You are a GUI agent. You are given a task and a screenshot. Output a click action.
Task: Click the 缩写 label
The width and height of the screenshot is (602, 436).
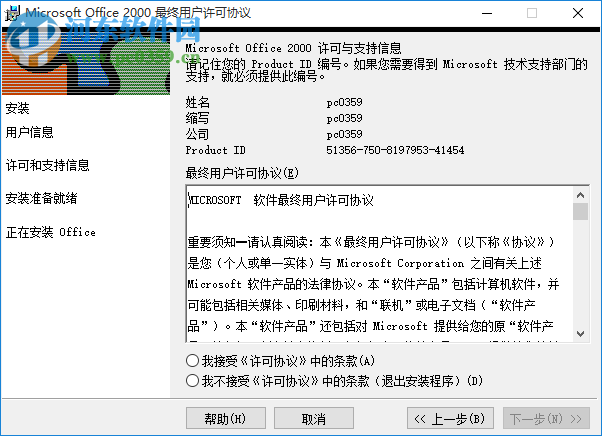198,118
